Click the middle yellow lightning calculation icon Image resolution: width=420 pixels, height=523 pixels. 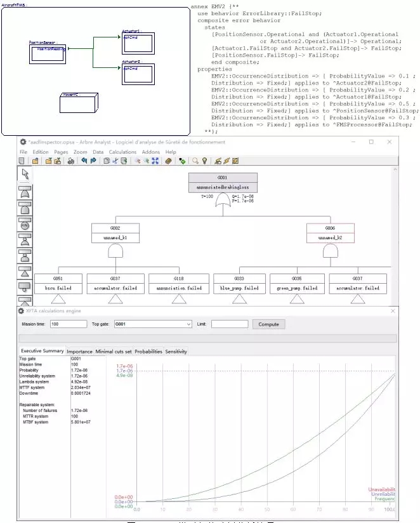226,161
